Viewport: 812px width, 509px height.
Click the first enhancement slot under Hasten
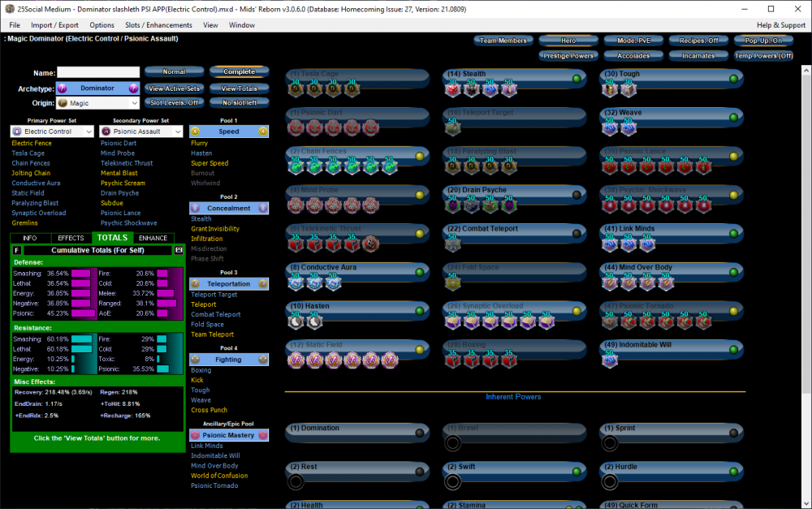click(296, 322)
